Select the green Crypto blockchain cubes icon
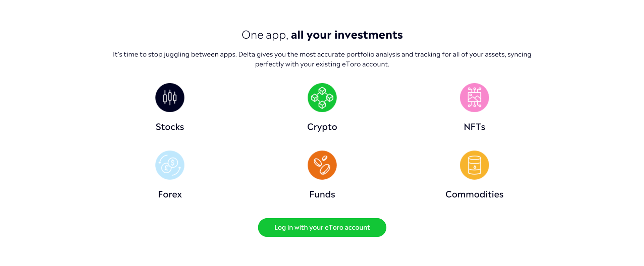Screen dimensions: 644x266 322,97
